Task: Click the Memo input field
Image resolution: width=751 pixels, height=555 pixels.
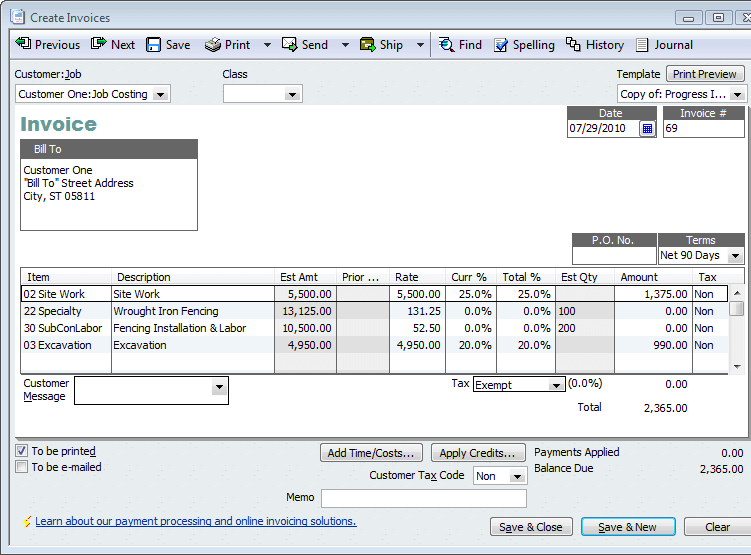Action: [424, 498]
